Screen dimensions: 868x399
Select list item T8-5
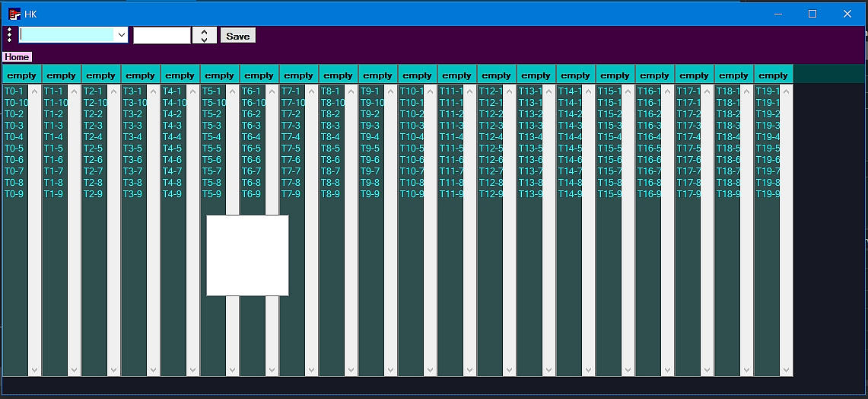click(x=330, y=148)
